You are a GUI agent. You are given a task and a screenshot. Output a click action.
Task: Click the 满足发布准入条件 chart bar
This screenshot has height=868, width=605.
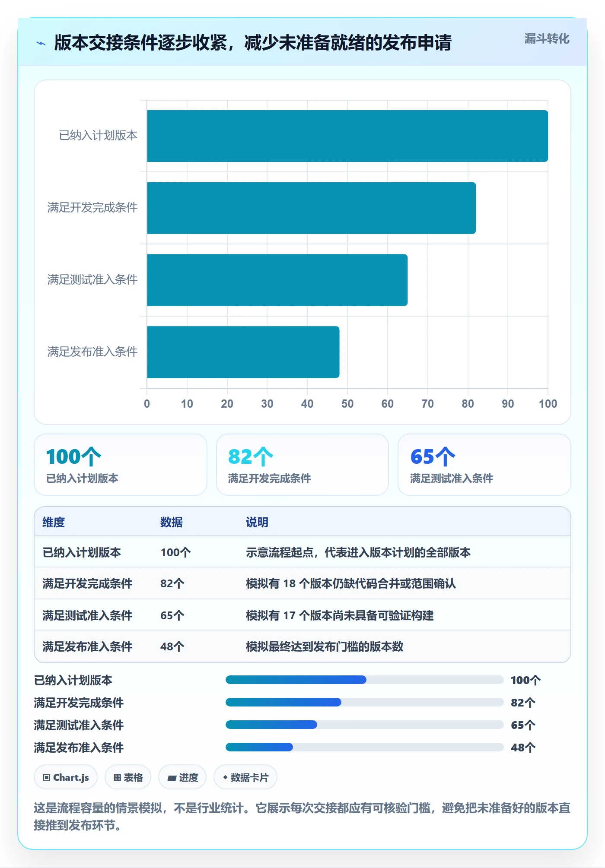click(x=243, y=352)
